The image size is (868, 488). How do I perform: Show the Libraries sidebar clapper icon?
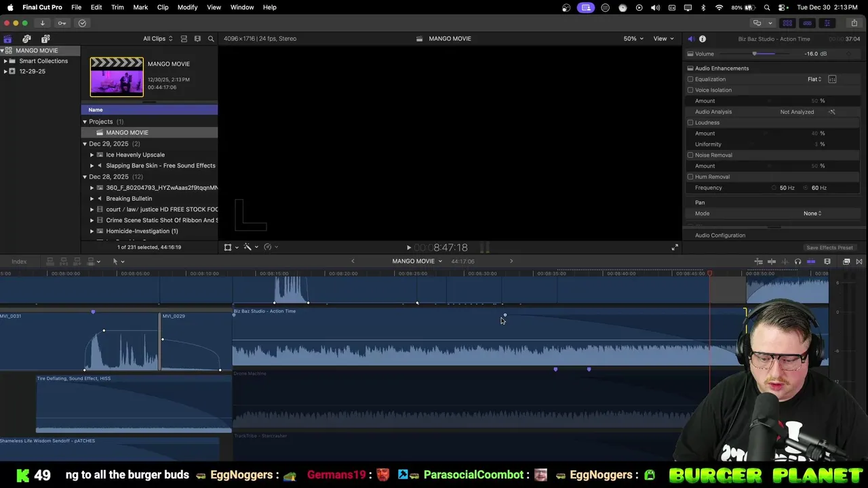(7, 39)
